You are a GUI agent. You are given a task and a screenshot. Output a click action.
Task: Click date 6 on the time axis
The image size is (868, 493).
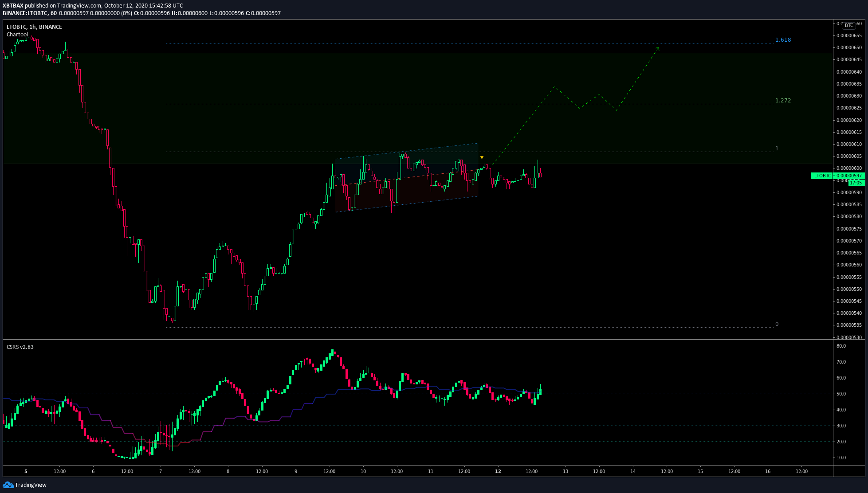point(93,471)
